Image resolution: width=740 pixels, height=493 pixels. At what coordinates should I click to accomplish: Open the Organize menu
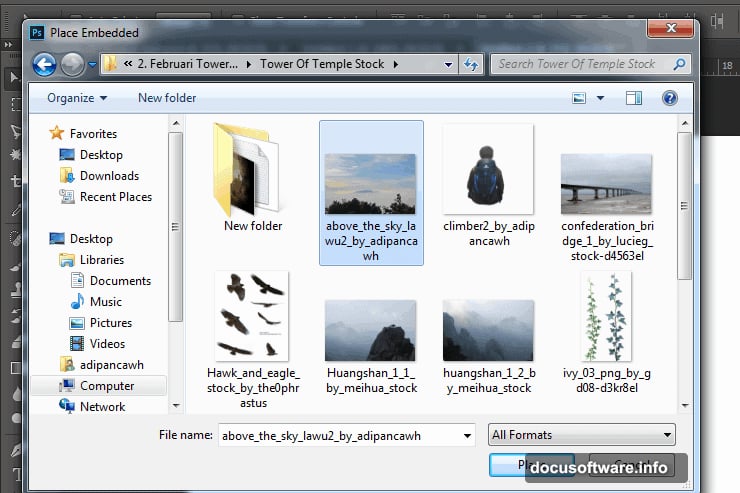coord(77,98)
